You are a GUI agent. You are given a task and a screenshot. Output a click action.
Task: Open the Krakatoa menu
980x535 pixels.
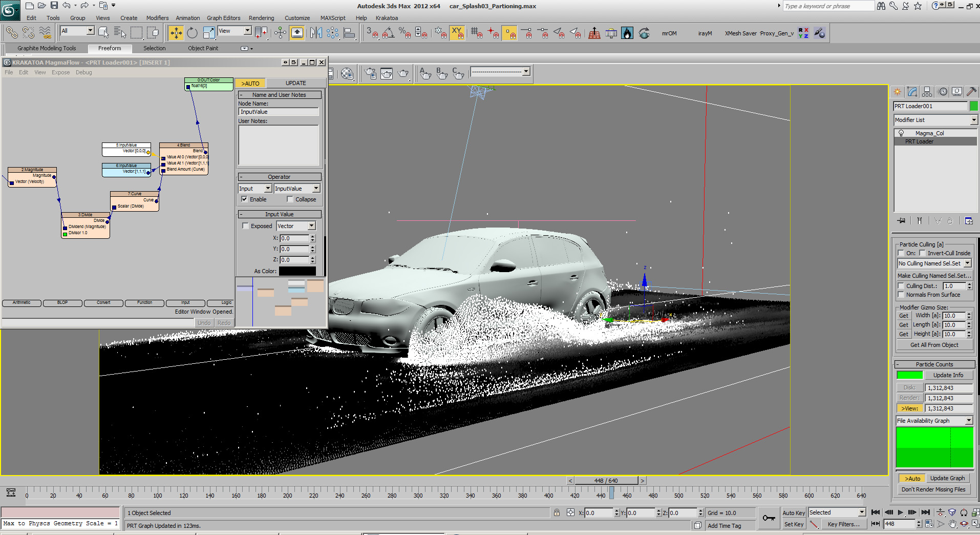click(x=387, y=18)
